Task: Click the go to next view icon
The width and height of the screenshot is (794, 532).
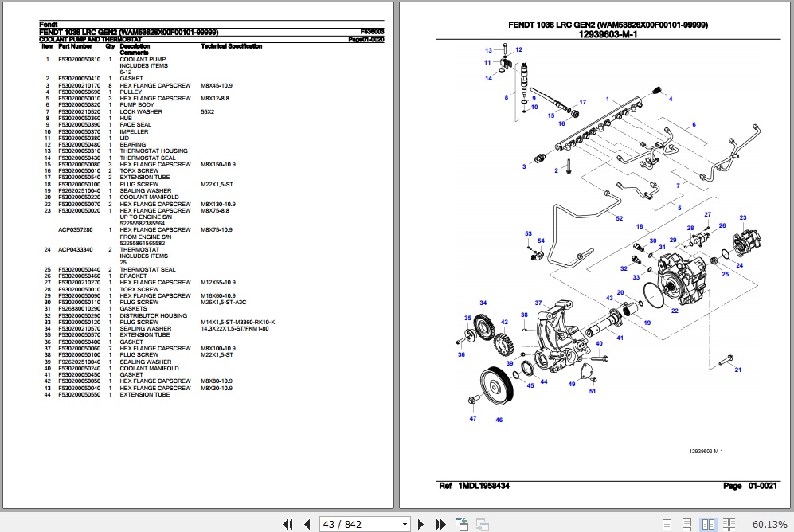Action: tap(481, 524)
